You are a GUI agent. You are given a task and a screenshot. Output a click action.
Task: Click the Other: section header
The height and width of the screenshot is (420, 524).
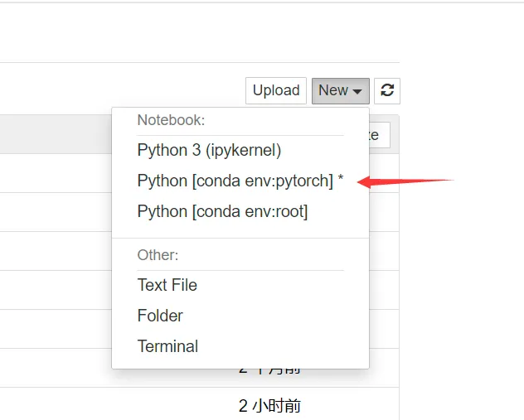[x=158, y=254]
